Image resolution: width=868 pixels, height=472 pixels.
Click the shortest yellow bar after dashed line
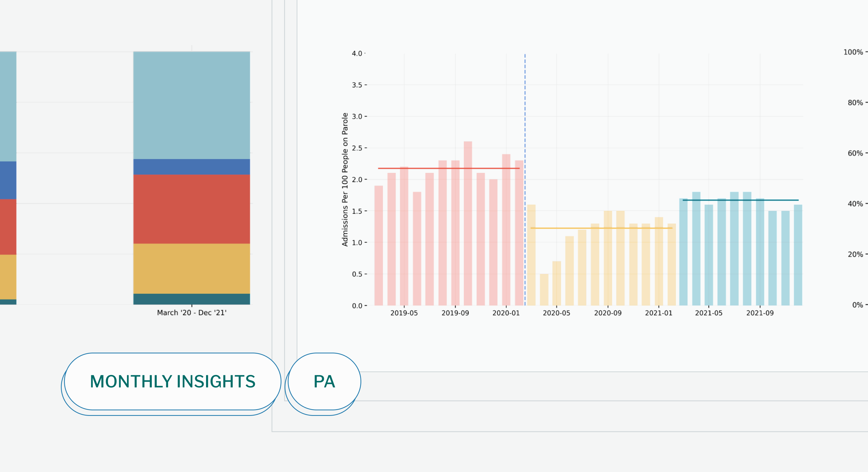(544, 290)
